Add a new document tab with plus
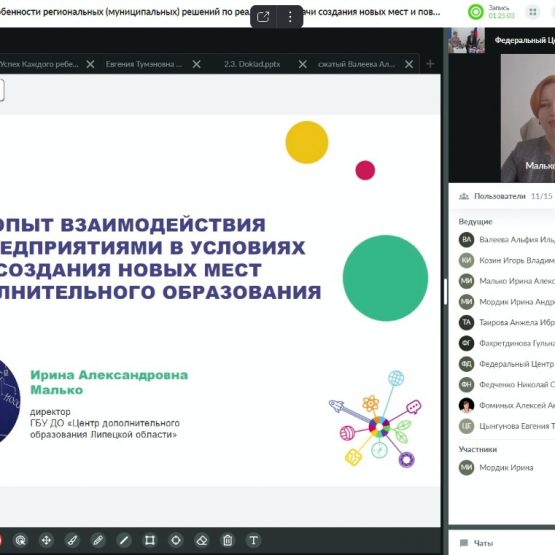555x555 pixels. 430,64
